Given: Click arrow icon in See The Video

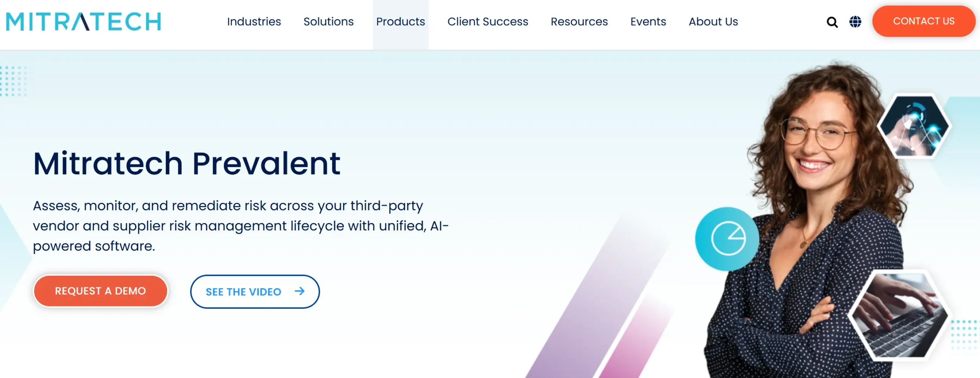Looking at the screenshot, I should 300,291.
